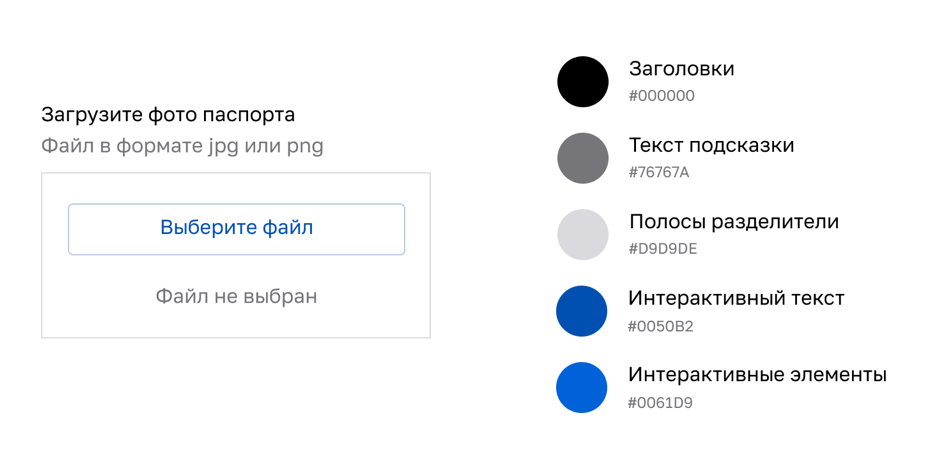939x452 pixels.
Task: Pick the blue Интерактивные элементы swatch
Action: 582,388
